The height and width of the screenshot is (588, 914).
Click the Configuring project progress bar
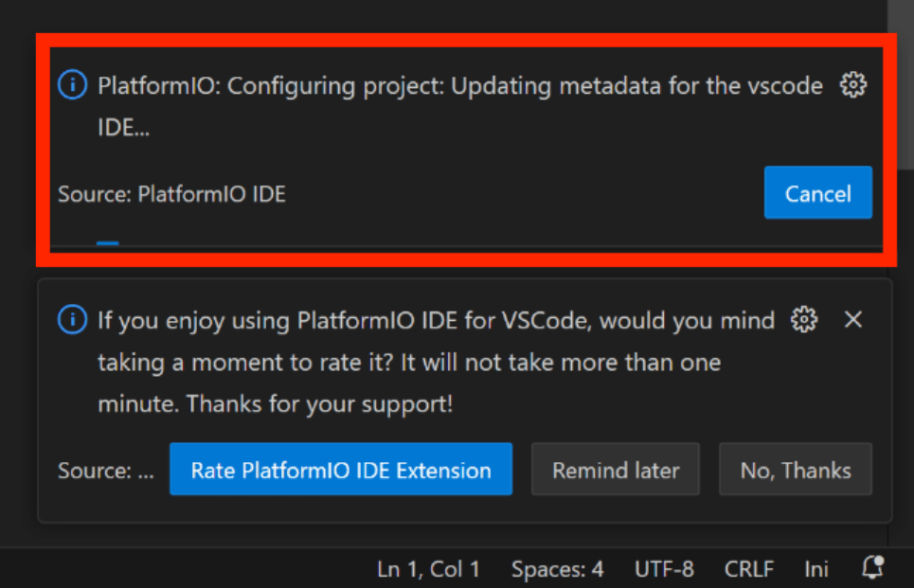pyautogui.click(x=466, y=243)
